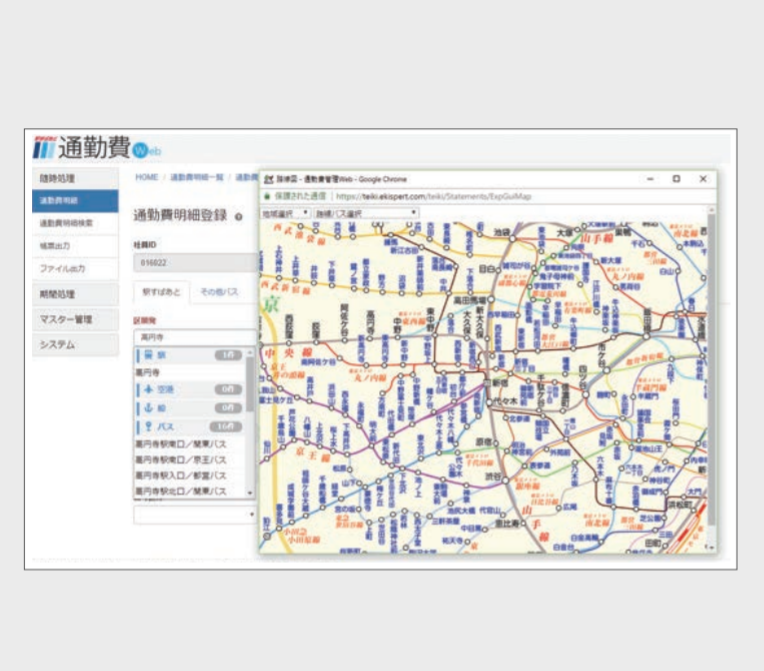Screen dimensions: 764x671
Task: Select 四ツ谷 station node on route map
Action: [585, 394]
